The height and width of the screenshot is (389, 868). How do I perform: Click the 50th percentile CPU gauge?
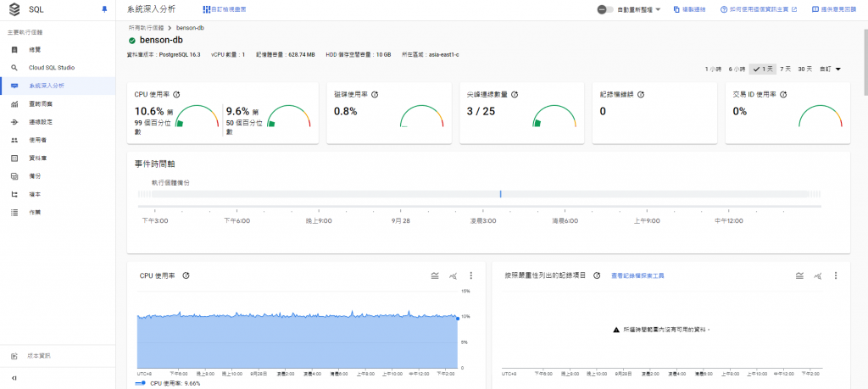(289, 116)
